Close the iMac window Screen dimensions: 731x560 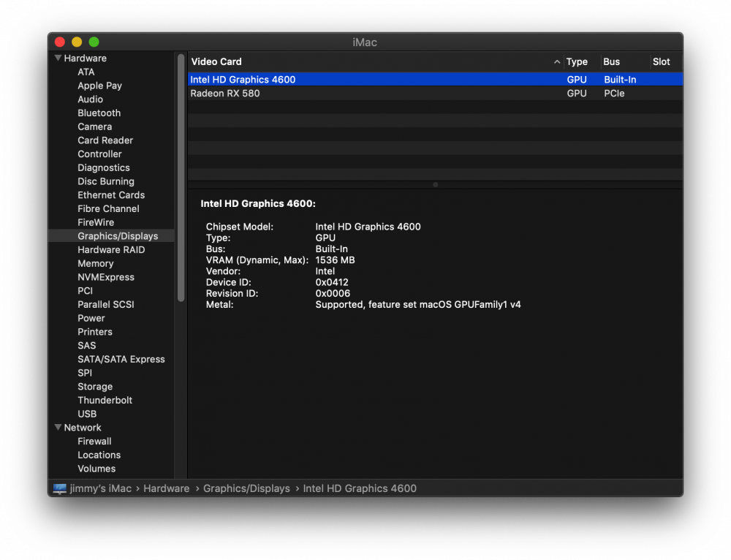pyautogui.click(x=60, y=42)
